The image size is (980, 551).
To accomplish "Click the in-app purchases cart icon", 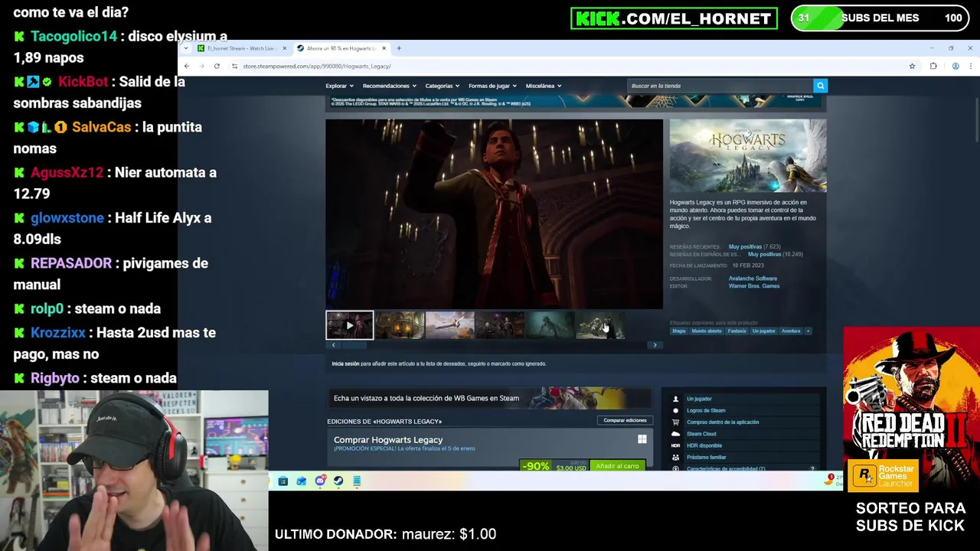I will tap(675, 422).
